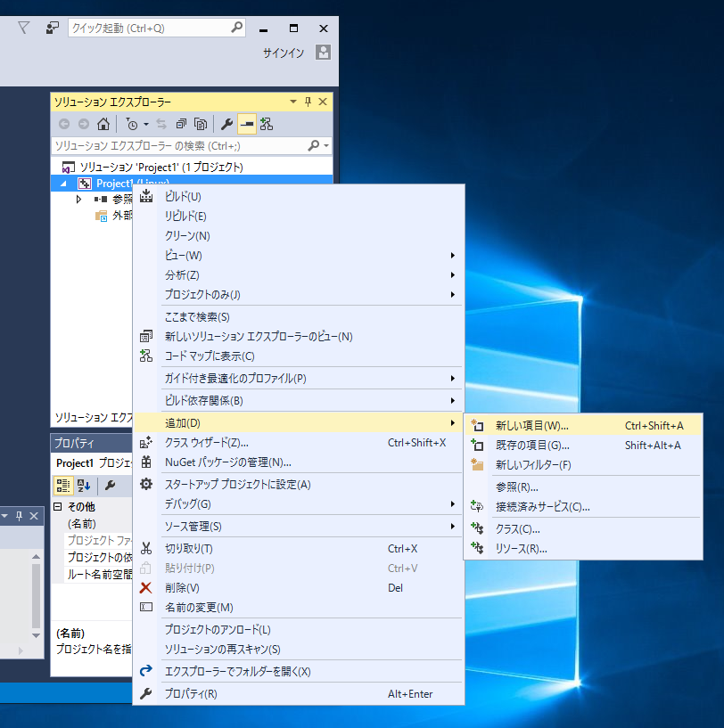Click the code map icon in Solution Explorer toolbar
Screen dimensions: 724x728
click(267, 124)
